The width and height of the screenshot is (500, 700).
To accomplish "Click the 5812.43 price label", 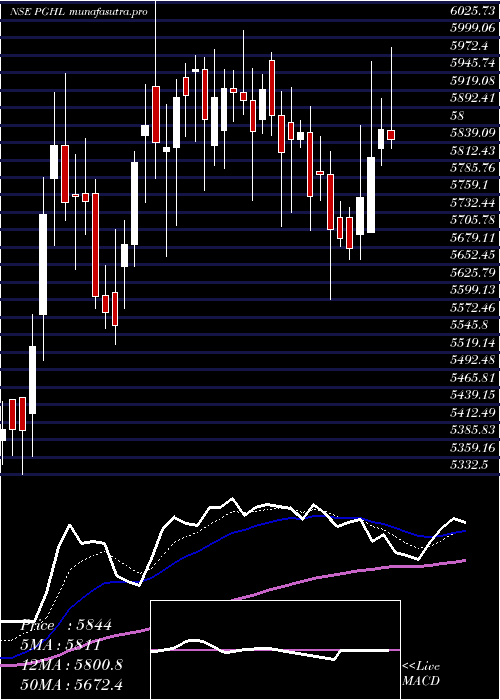I will [x=472, y=150].
